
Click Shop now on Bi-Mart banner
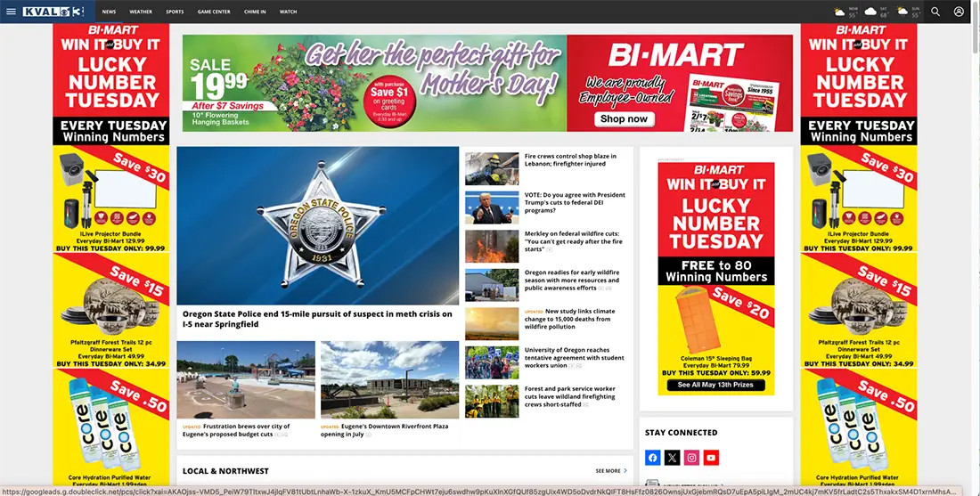point(624,118)
